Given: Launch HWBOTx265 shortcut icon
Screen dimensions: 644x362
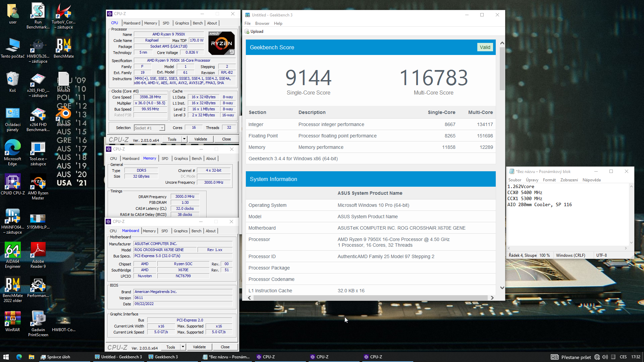Looking at the screenshot, I should [x=38, y=50].
